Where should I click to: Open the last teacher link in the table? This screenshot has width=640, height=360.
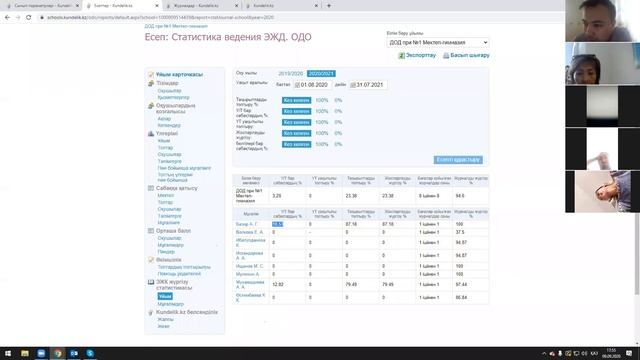(x=251, y=298)
